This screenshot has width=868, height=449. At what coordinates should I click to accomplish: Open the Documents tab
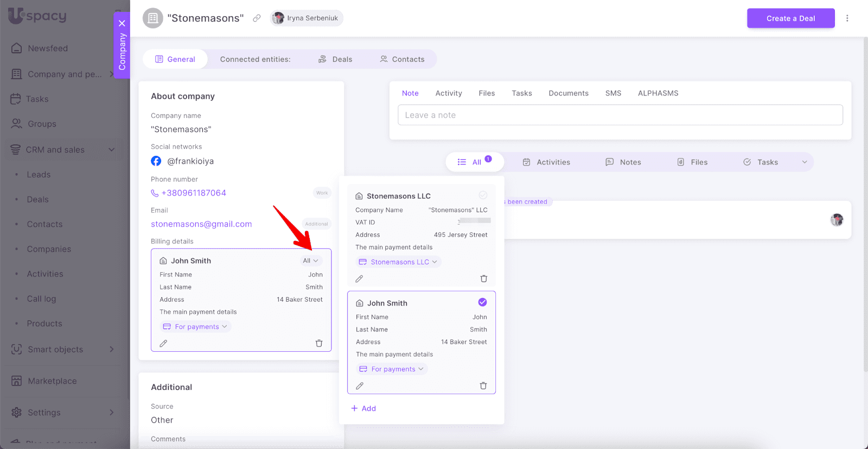pyautogui.click(x=568, y=93)
